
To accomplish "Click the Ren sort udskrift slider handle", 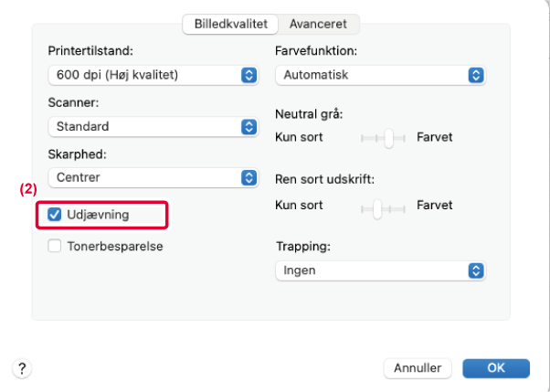I will coord(375,207).
